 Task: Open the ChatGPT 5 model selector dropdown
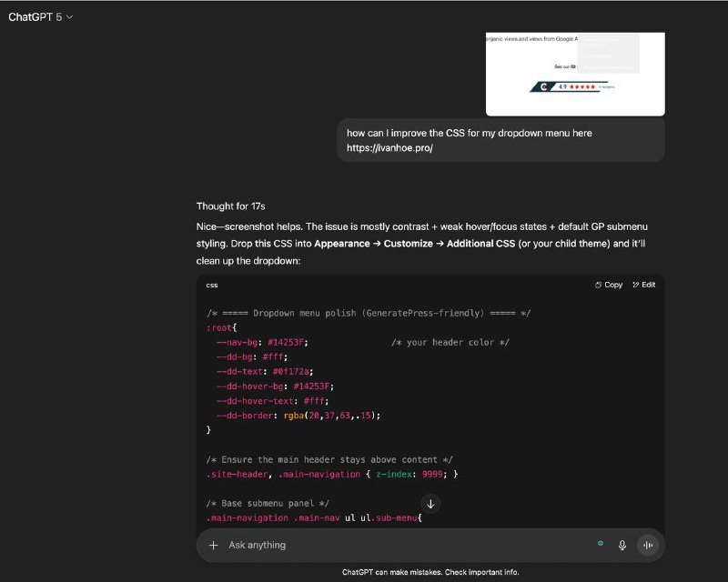click(x=40, y=17)
